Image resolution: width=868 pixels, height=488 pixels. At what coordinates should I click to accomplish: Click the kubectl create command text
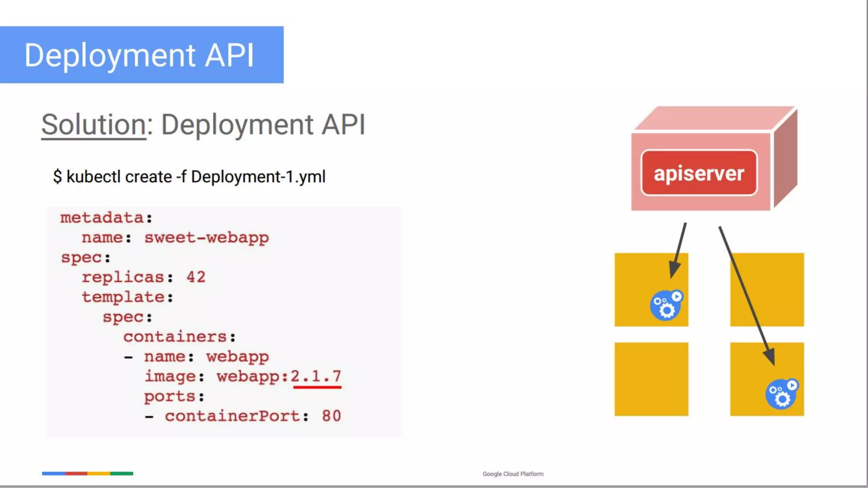click(189, 177)
